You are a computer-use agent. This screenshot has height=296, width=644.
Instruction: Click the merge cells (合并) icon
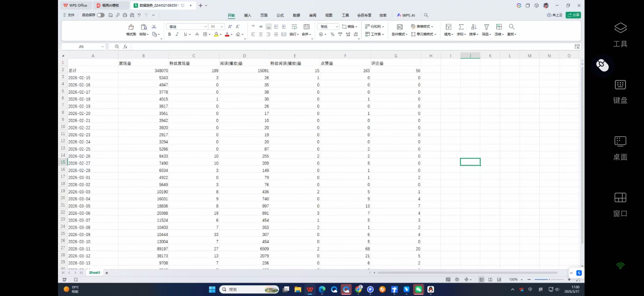point(305,34)
